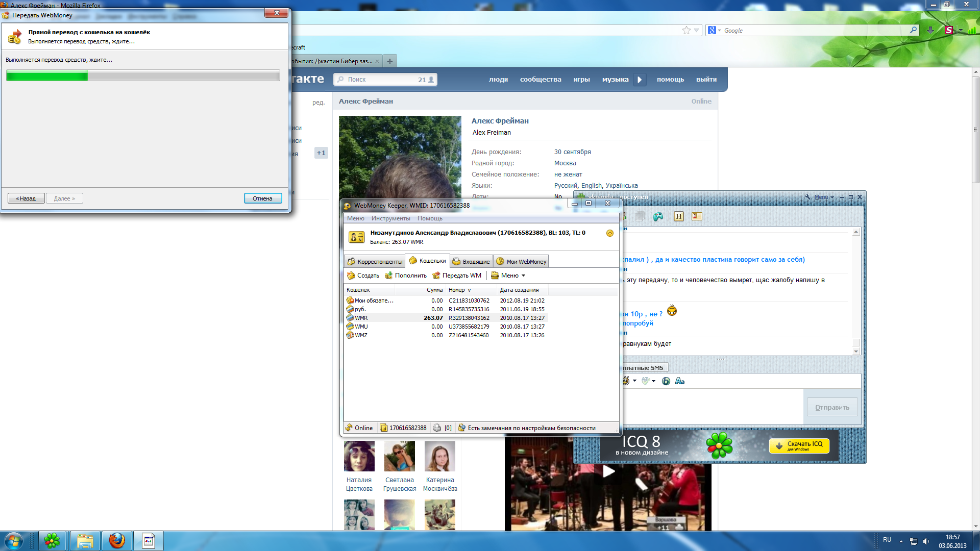
Task: Open Windows Explorer from taskbar
Action: pyautogui.click(x=85, y=541)
